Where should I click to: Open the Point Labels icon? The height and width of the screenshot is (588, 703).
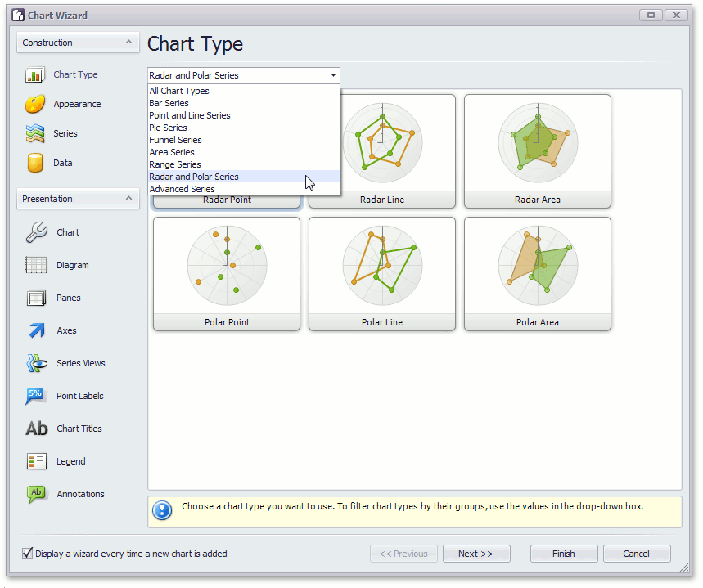pos(37,397)
